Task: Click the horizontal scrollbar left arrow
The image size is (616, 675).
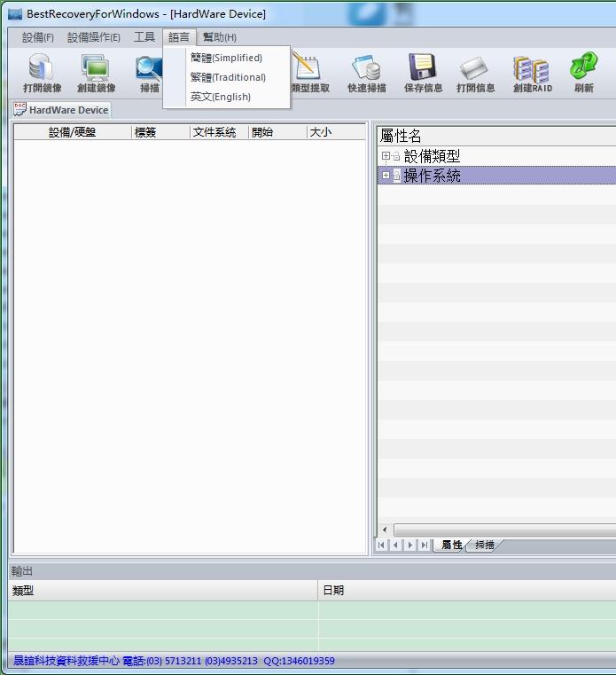Action: [x=385, y=530]
